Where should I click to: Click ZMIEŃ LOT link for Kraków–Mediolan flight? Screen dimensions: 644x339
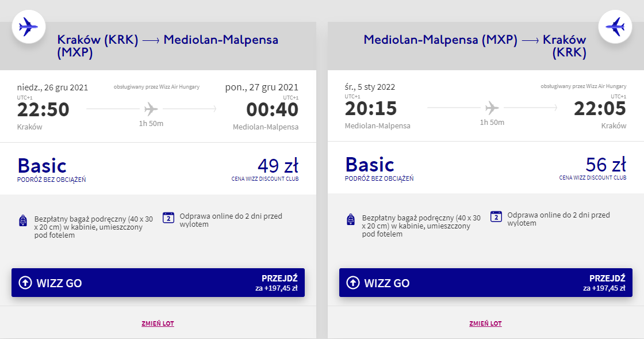[x=158, y=323]
